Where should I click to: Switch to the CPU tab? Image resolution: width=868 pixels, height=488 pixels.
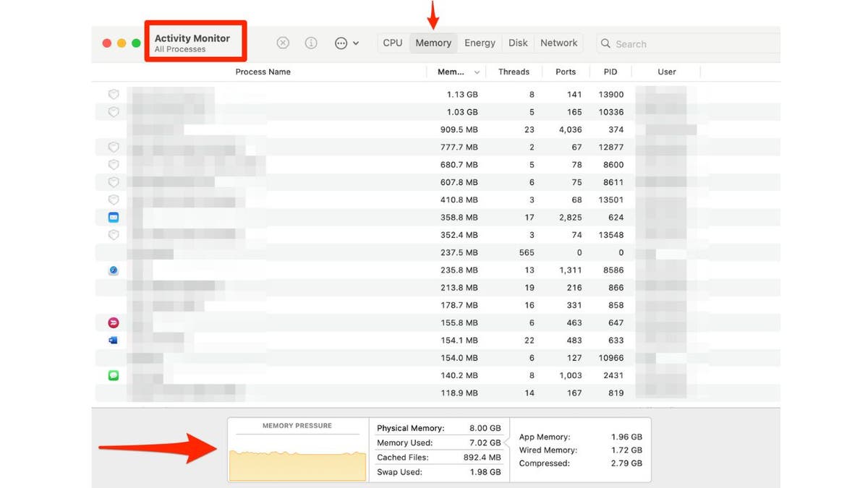pos(393,43)
